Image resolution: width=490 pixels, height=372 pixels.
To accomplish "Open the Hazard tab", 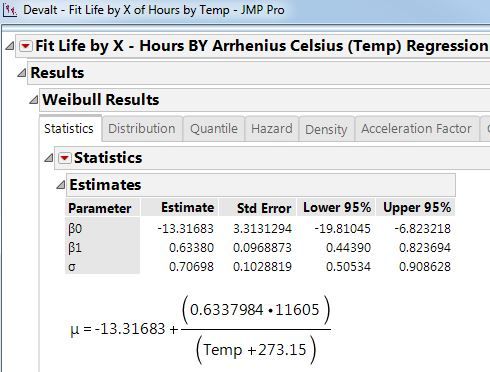I will point(272,129).
